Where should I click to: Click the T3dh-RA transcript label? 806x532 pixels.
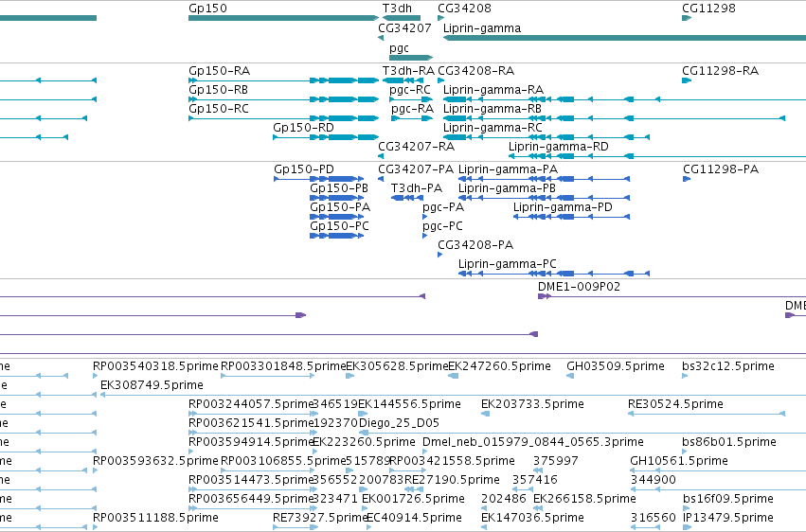click(x=408, y=71)
